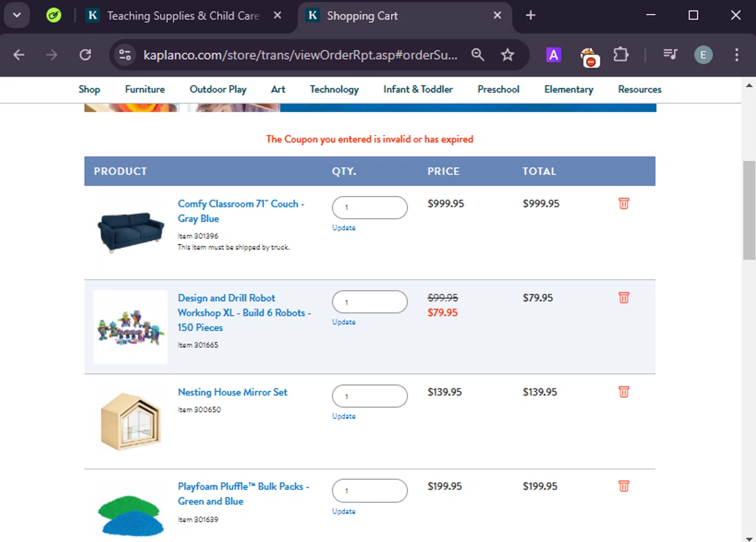Update quantity for Nesting House Mirror Set
The width and height of the screenshot is (756, 542).
344,416
